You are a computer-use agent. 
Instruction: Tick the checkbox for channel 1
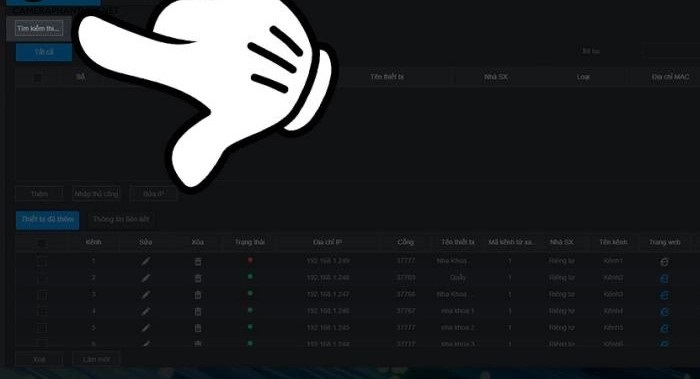pos(42,262)
